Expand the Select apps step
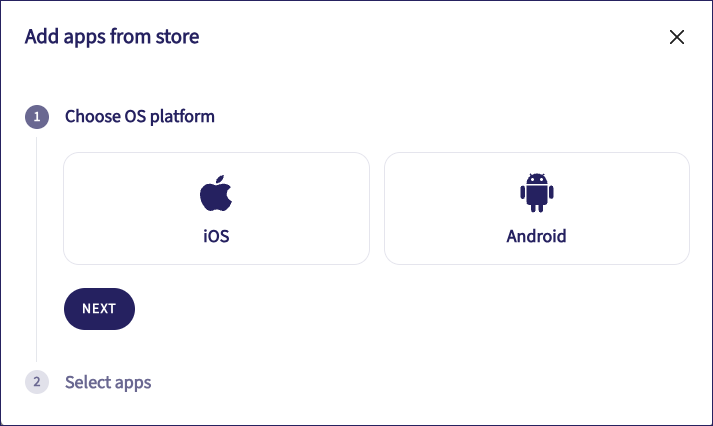Image resolution: width=713 pixels, height=426 pixels. point(108,382)
